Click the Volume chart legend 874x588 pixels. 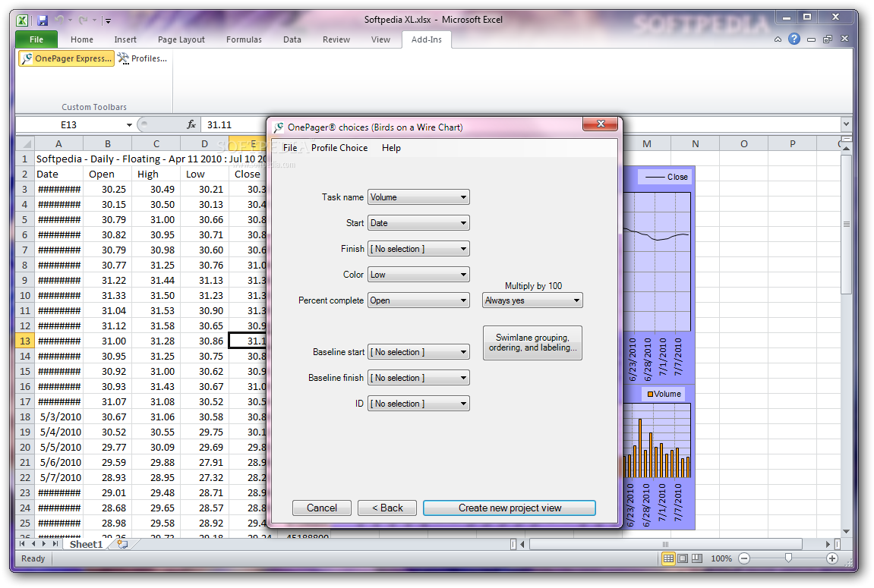[664, 394]
